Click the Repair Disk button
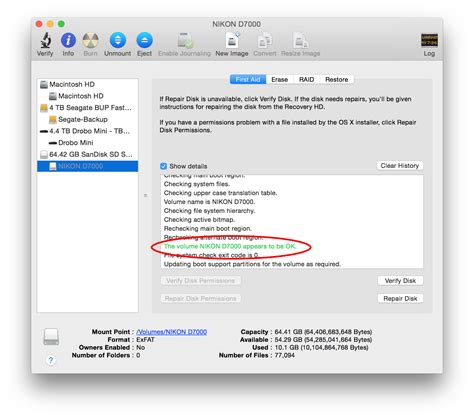The image size is (474, 418). (x=400, y=299)
